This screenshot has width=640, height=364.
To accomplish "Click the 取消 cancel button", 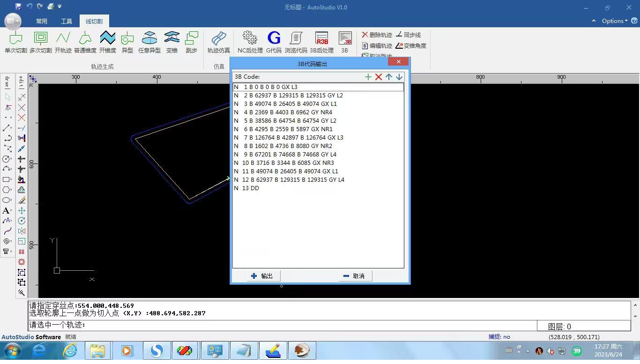I will 355,276.
